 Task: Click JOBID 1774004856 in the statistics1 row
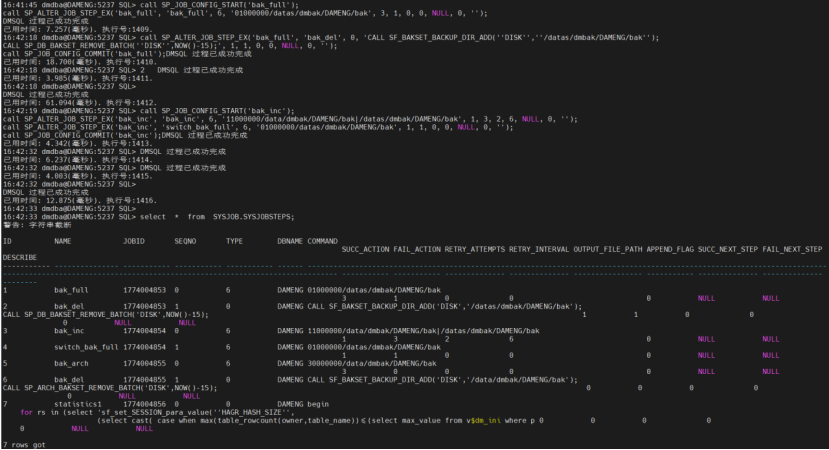[144, 405]
